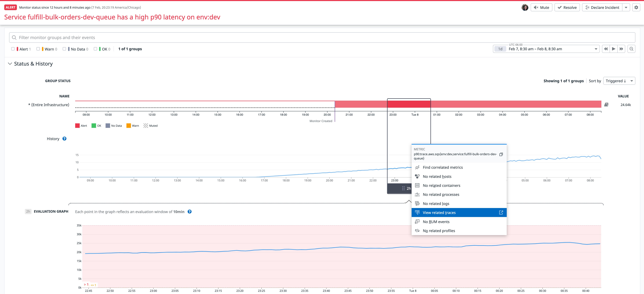Select Find correlated metrics from the menu
The width and height of the screenshot is (644, 294).
pyautogui.click(x=443, y=167)
